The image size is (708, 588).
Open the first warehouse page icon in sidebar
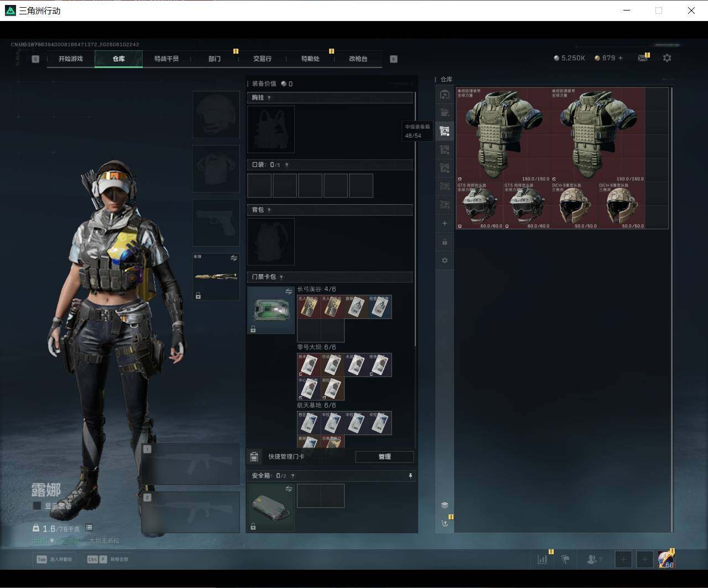coord(445,95)
